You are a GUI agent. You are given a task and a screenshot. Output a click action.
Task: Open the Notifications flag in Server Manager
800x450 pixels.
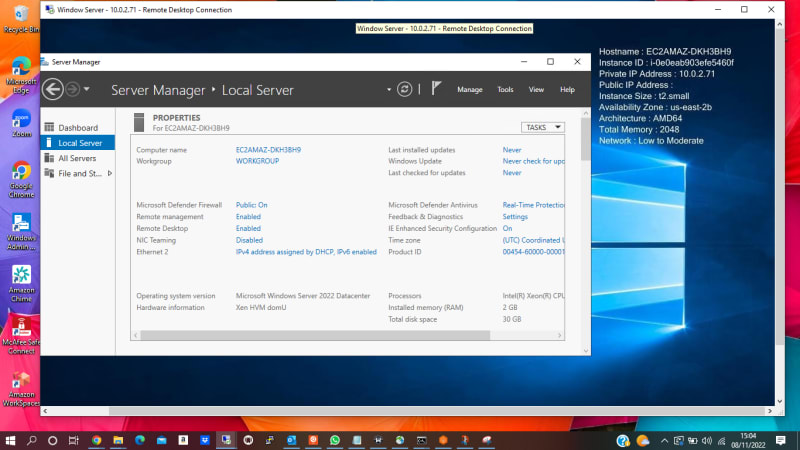[x=436, y=89]
